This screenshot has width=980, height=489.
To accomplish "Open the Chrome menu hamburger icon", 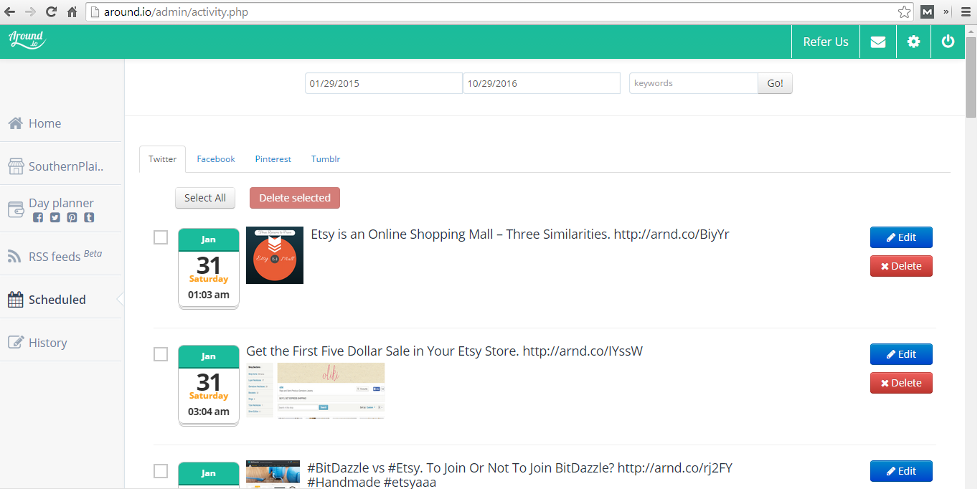I will [x=966, y=12].
